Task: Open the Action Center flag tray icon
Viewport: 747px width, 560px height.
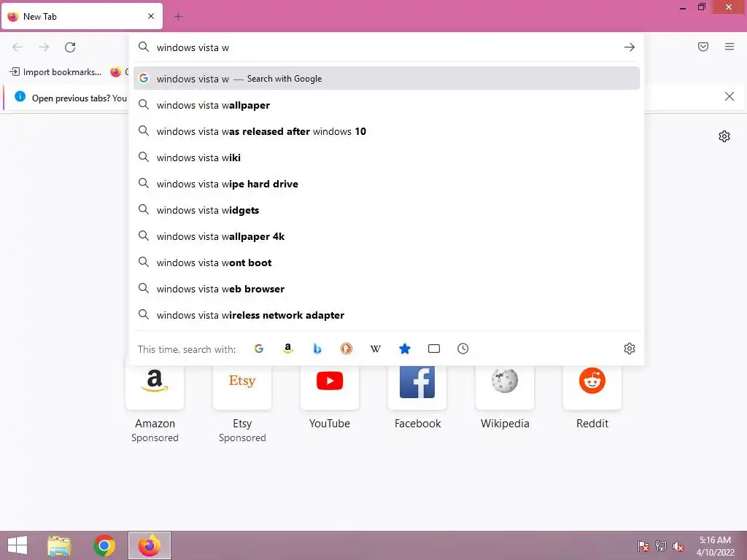Action: tap(643, 545)
